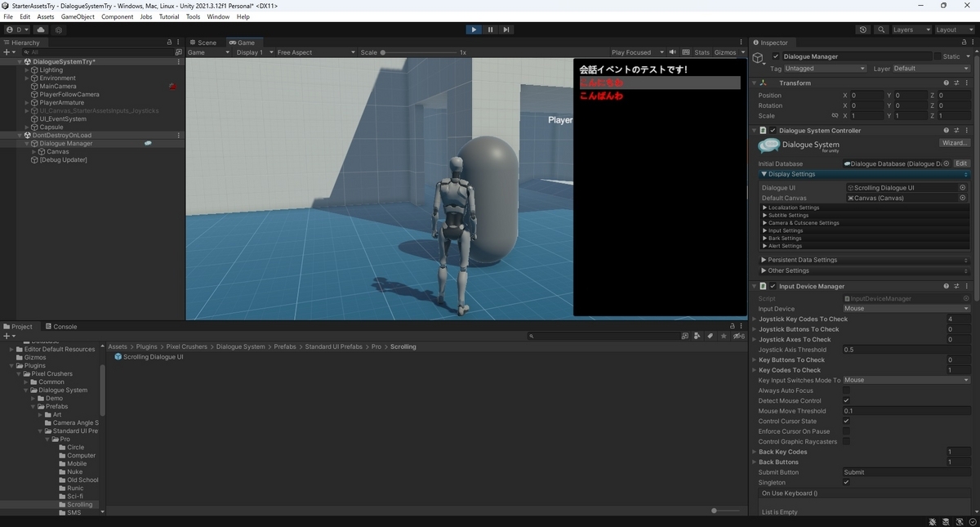Click the Step frame button in the toolbar

(x=506, y=29)
